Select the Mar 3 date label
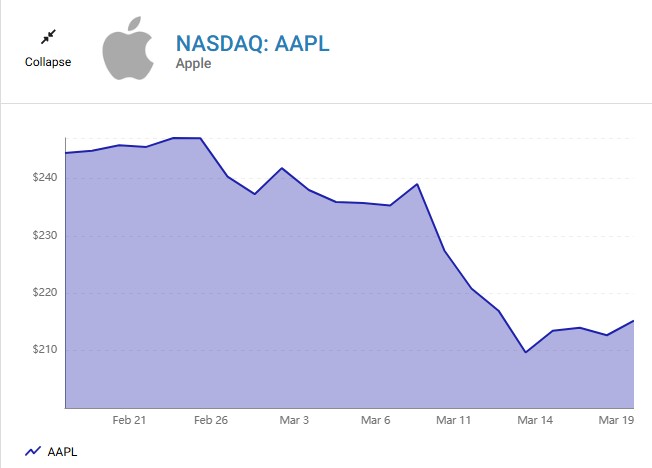652x468 pixels. (x=293, y=421)
